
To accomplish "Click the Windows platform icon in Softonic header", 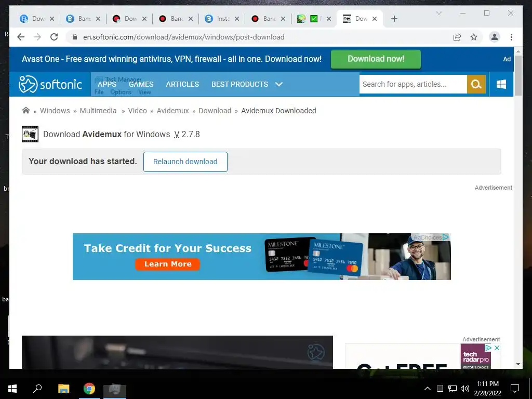I will pyautogui.click(x=501, y=84).
